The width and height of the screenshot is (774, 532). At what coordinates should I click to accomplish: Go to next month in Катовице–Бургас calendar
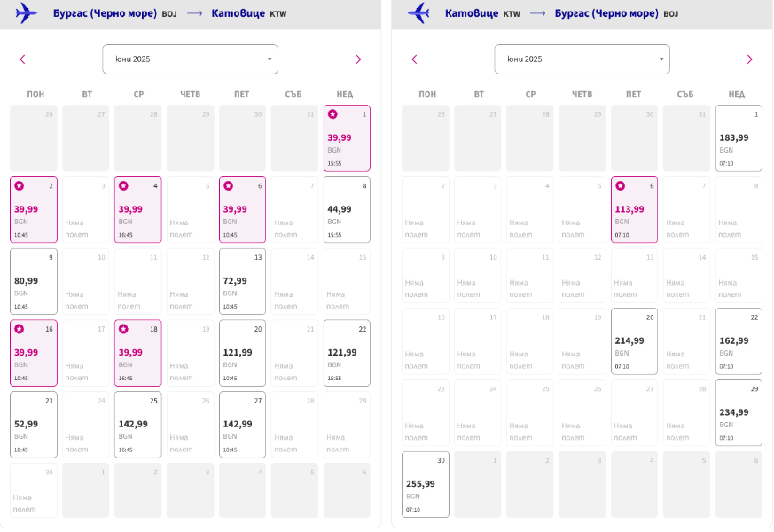pyautogui.click(x=750, y=59)
